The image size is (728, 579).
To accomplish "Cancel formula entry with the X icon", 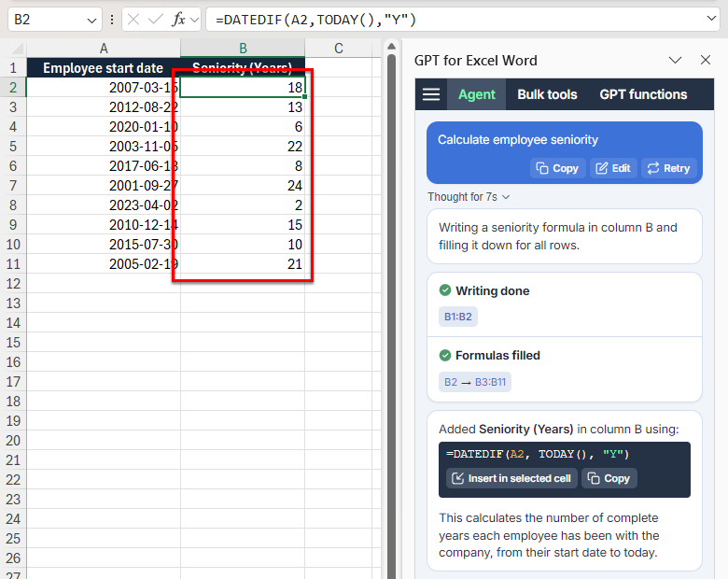I will pos(133,20).
